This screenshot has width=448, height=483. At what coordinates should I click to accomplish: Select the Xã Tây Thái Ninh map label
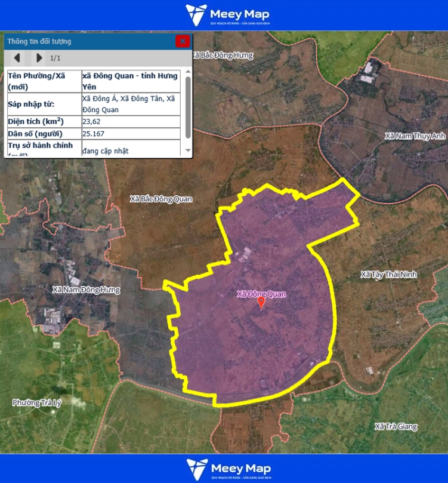389,275
